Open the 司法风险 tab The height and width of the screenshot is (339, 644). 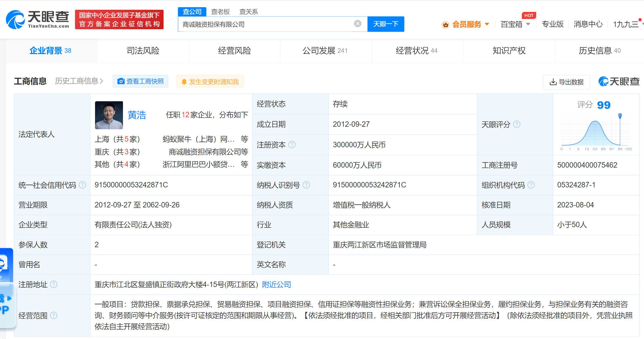click(x=143, y=51)
